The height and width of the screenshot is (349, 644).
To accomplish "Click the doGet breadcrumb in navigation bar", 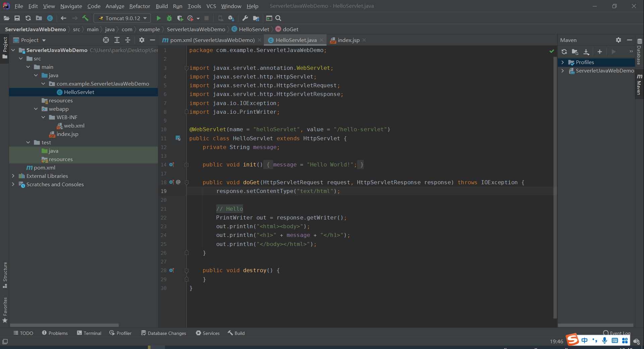I will (287, 29).
